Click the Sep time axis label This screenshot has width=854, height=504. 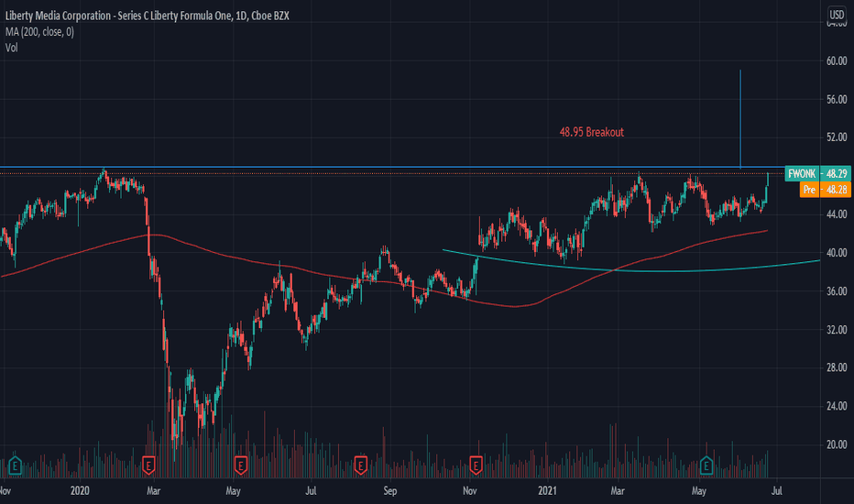point(390,491)
